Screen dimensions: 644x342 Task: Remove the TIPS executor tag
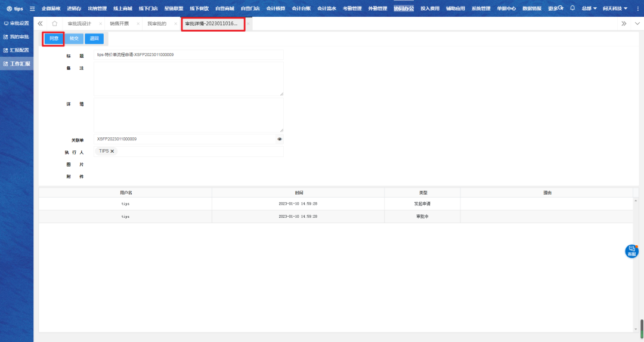pyautogui.click(x=112, y=152)
